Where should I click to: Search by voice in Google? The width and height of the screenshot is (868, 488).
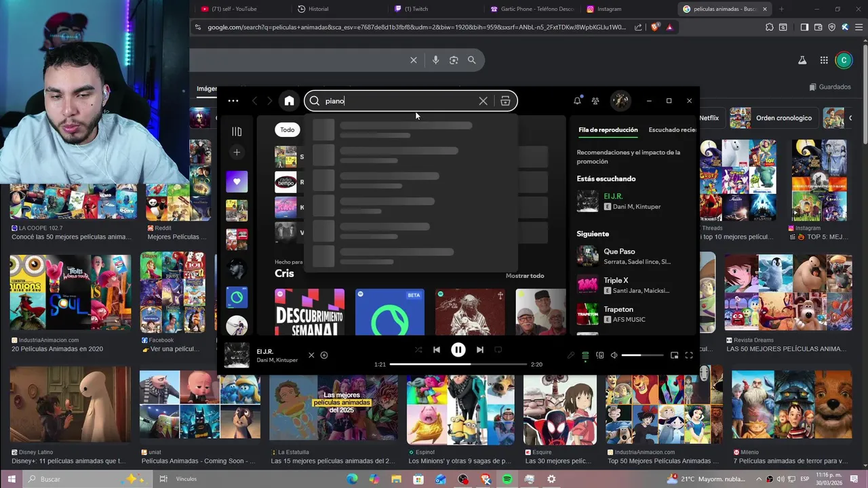coord(435,60)
